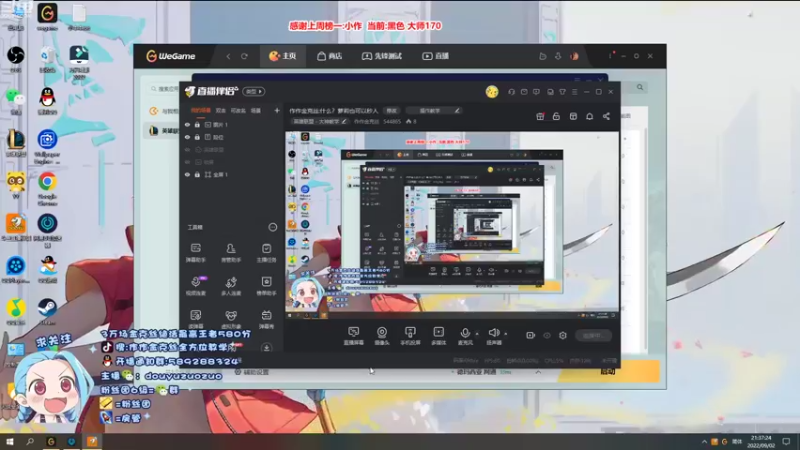Image resolution: width=800 pixels, height=450 pixels.
Task: Click the WeGame search field
Action: (163, 89)
